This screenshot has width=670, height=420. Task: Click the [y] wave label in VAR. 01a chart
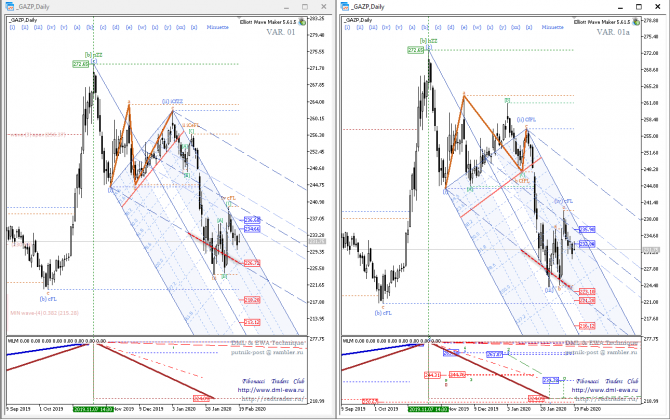click(502, 27)
